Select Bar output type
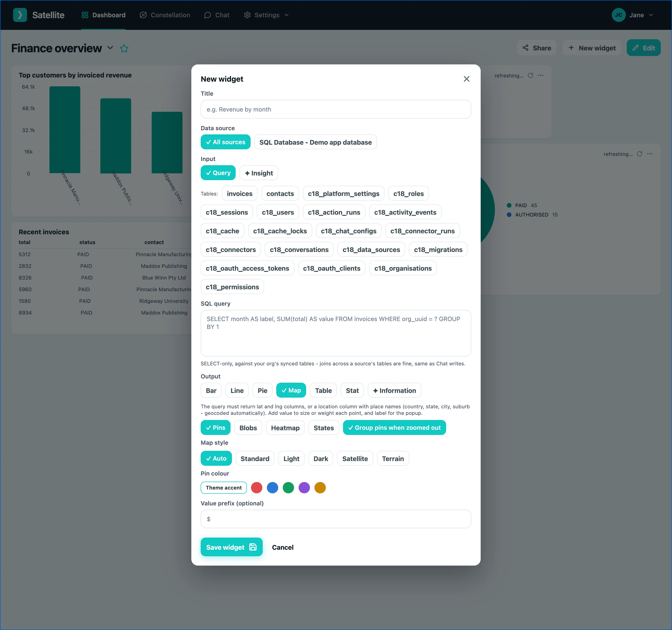The image size is (672, 630). [x=211, y=390]
